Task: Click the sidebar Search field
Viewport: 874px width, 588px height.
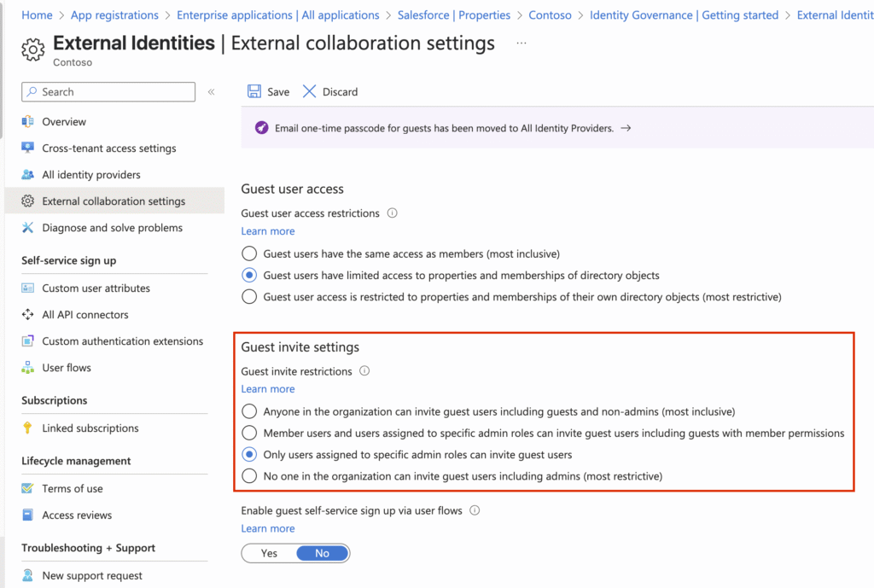Action: tap(109, 92)
